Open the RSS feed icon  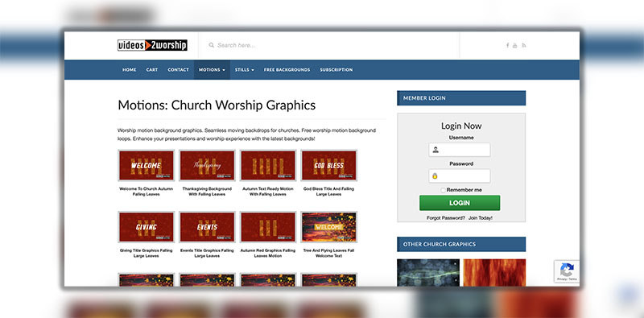point(524,45)
